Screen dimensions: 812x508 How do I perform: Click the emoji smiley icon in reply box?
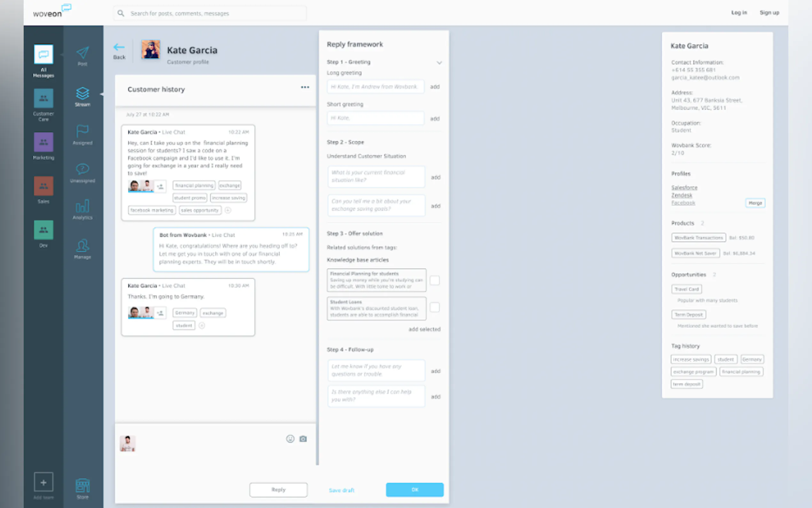pos(290,439)
